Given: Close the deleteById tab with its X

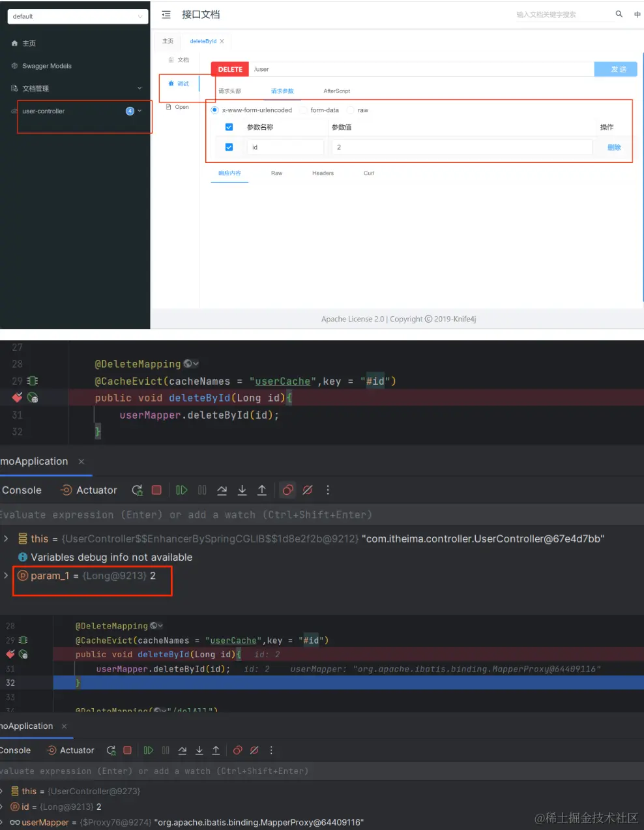Looking at the screenshot, I should pyautogui.click(x=222, y=41).
